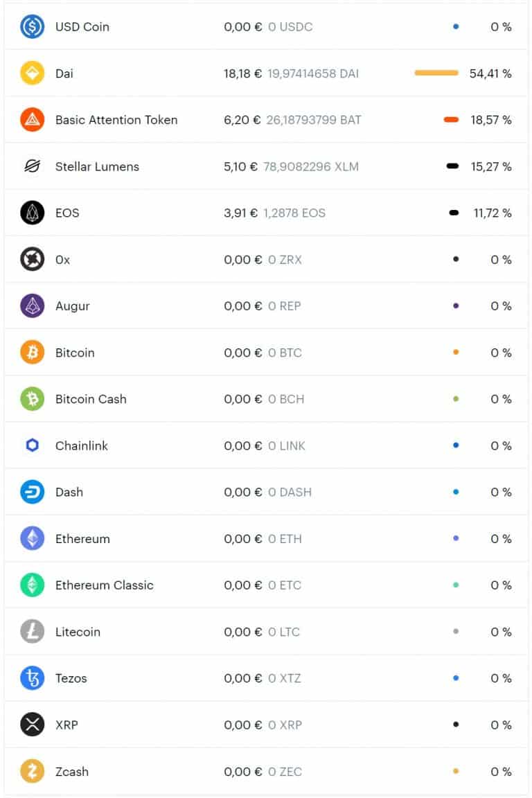Viewport: 532px width, 798px height.
Task: Click the XRP black icon
Action: point(32,725)
